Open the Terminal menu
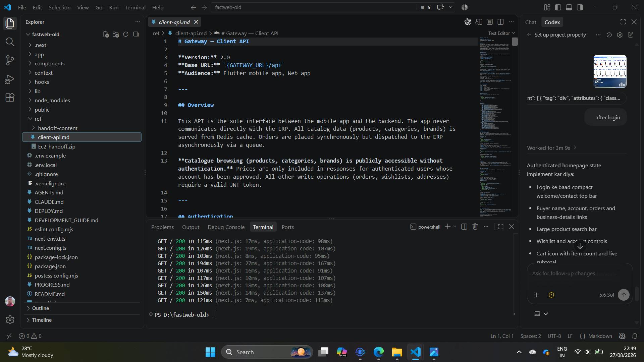This screenshot has width=644, height=362. click(x=135, y=7)
